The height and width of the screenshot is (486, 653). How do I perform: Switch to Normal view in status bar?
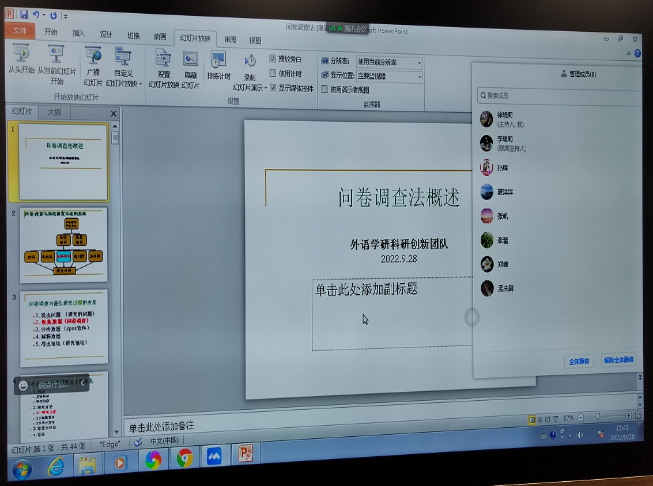click(x=532, y=420)
